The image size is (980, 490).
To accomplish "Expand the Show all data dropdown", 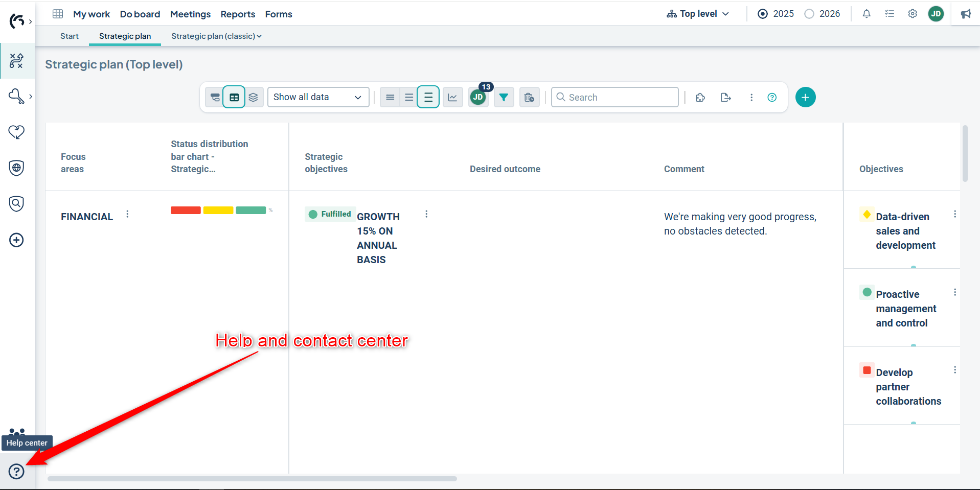I will [x=318, y=97].
